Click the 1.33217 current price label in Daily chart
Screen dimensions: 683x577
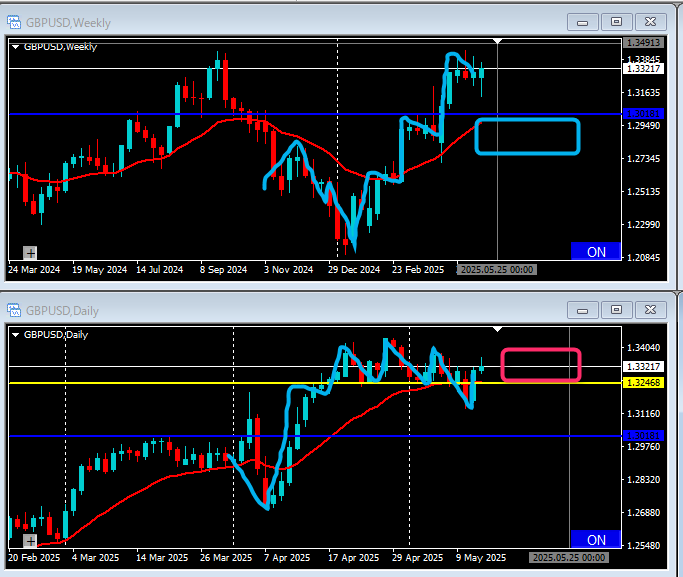[x=643, y=367]
